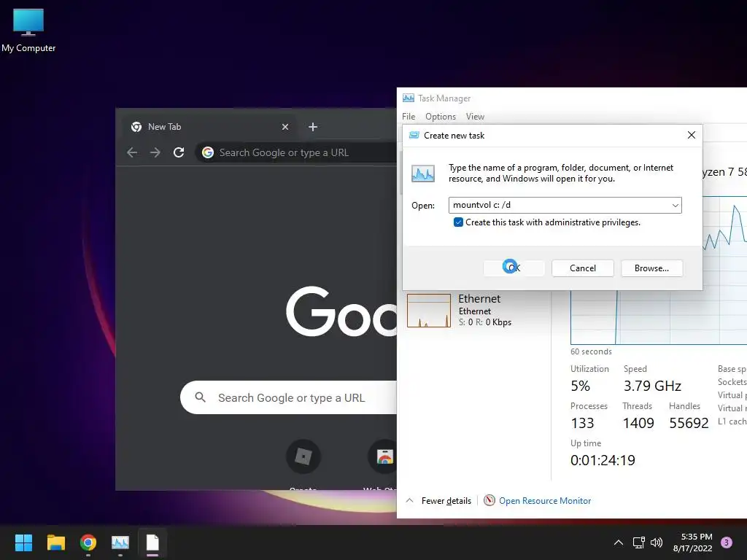This screenshot has width=747, height=560.
Task: Open the My Computer desktop icon
Action: click(28, 30)
